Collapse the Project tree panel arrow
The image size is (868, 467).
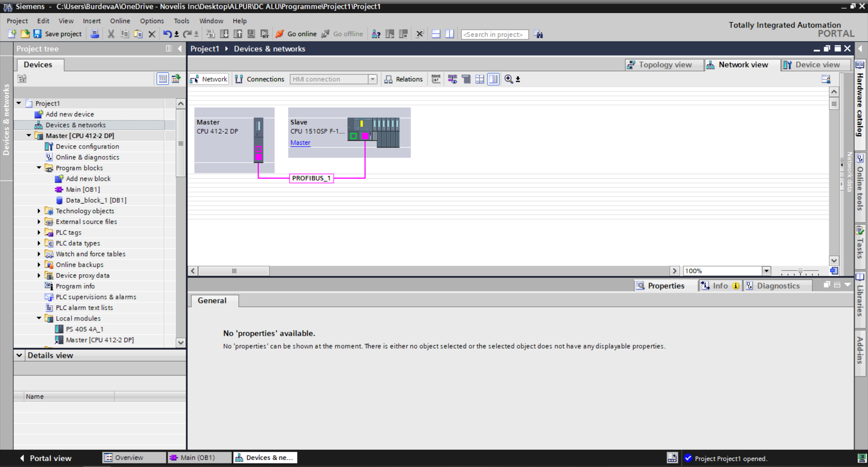coord(180,48)
